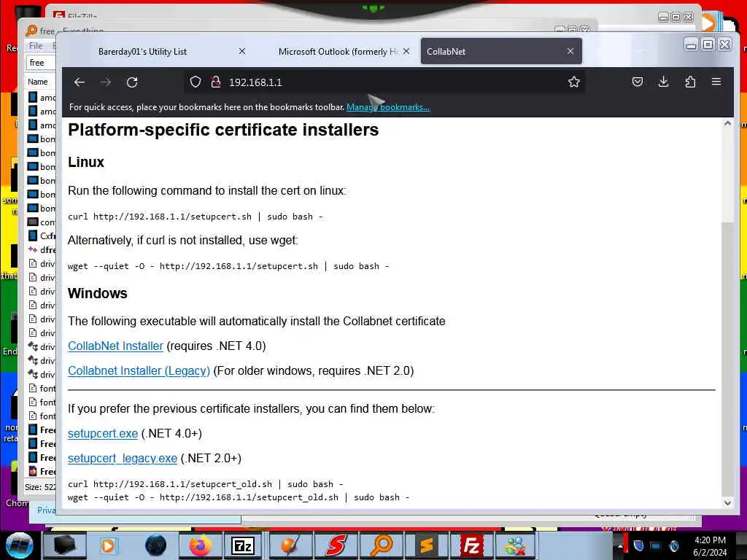Screen dimensions: 747x560
Task: Download setupcert.exe
Action: (x=102, y=434)
